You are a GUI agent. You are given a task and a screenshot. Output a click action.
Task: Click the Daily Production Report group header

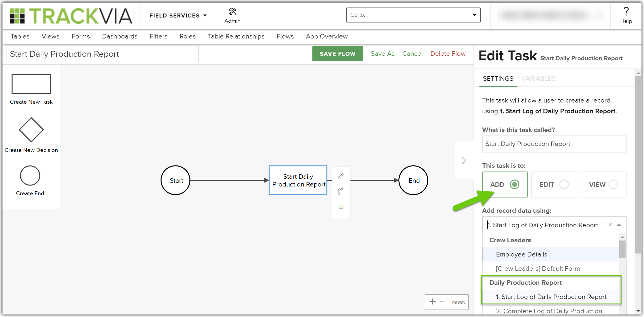[525, 283]
